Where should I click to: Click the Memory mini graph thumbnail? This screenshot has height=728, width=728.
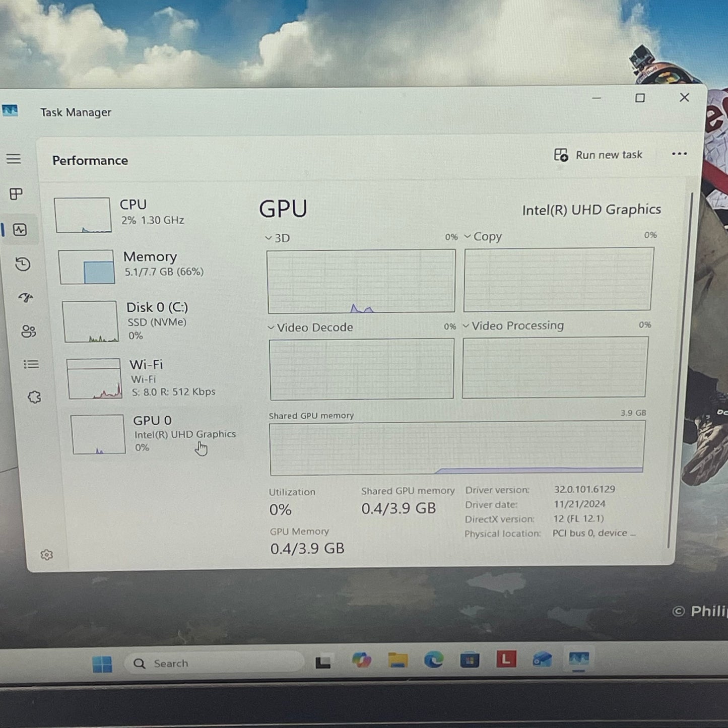(x=87, y=267)
